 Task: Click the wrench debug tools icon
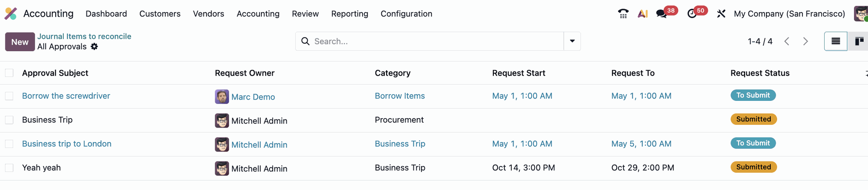pos(721,14)
